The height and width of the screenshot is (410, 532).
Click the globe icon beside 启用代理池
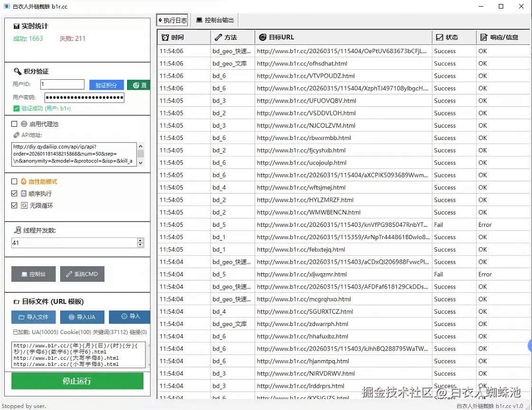click(x=24, y=124)
